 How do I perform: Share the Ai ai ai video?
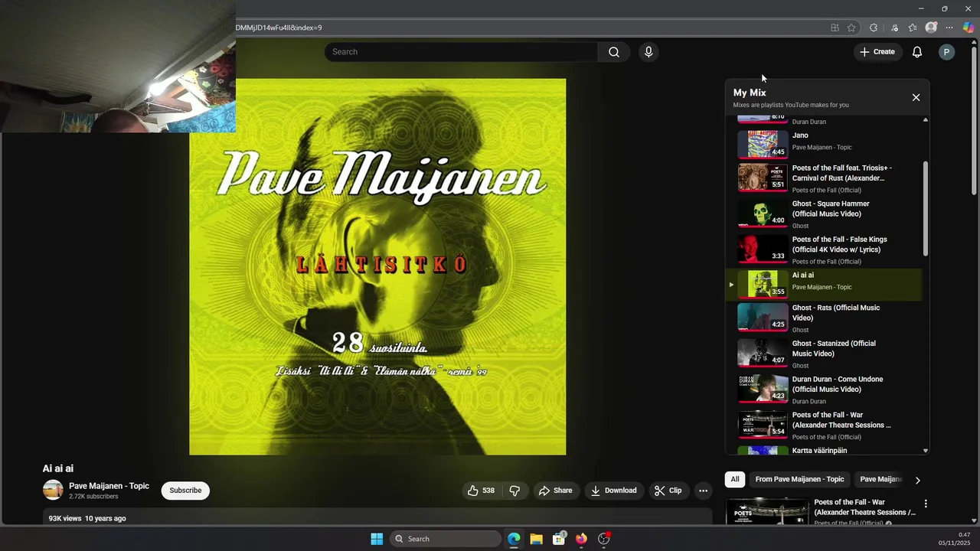(x=555, y=491)
